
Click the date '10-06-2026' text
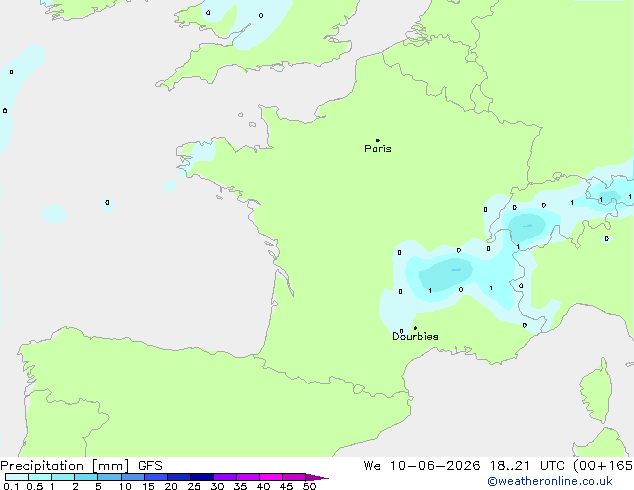pos(435,466)
